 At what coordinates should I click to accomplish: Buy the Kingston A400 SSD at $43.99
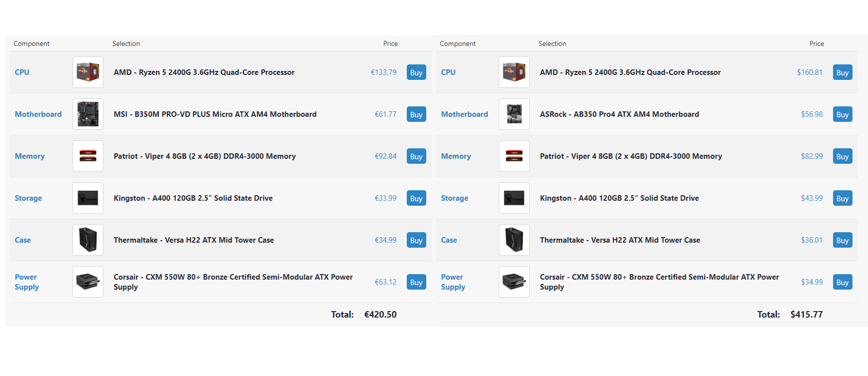point(843,198)
